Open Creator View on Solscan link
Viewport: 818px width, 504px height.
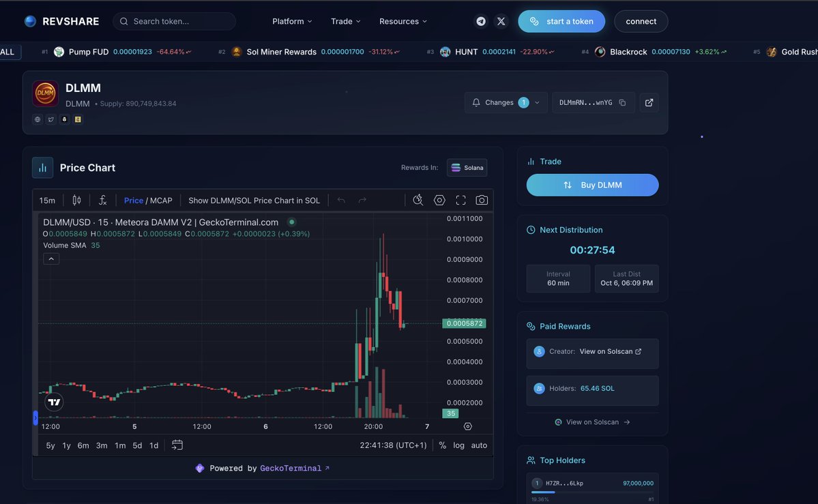point(611,352)
